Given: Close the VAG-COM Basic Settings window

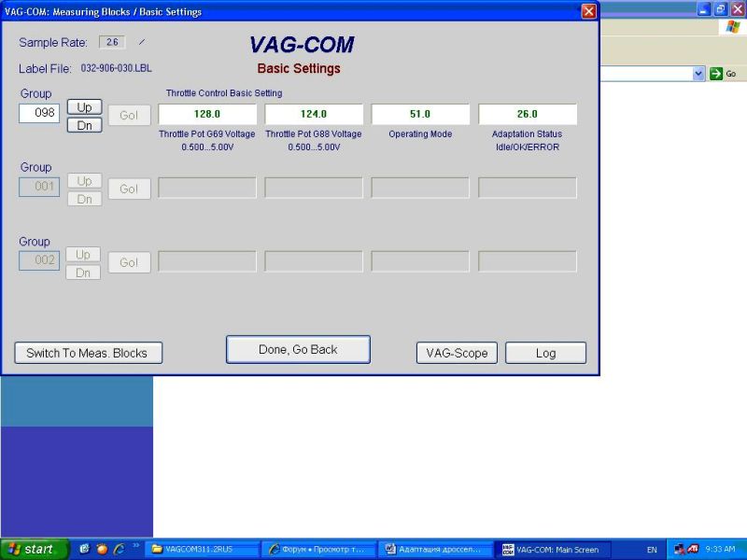Looking at the screenshot, I should (x=588, y=11).
